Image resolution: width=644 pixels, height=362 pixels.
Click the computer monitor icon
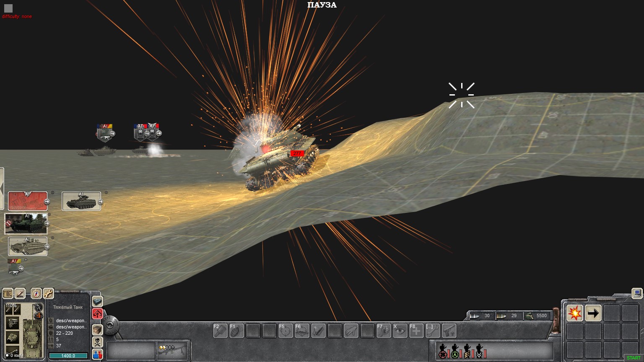click(x=637, y=293)
